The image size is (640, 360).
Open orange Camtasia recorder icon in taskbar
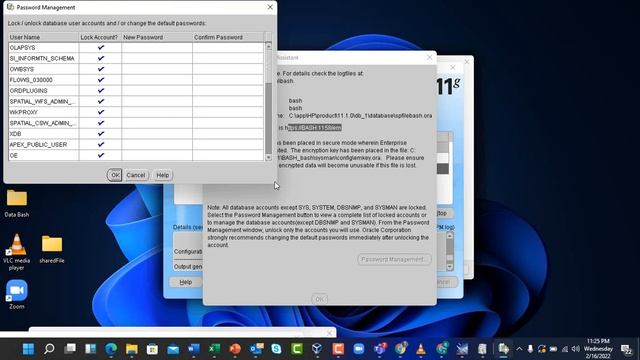(x=338, y=349)
